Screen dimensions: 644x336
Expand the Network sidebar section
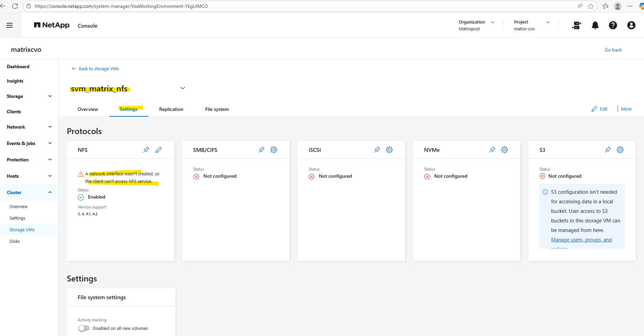[x=29, y=127]
